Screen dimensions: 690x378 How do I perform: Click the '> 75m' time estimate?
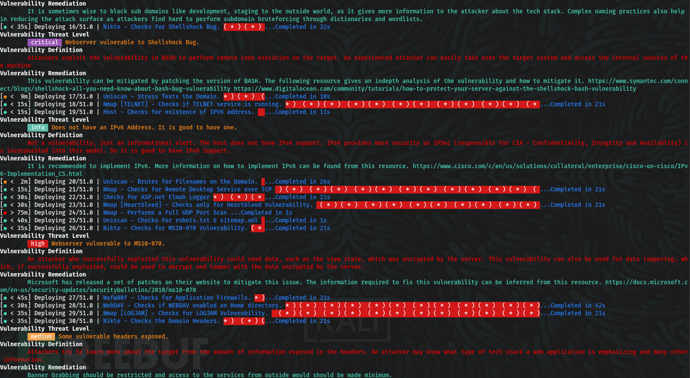(x=19, y=212)
